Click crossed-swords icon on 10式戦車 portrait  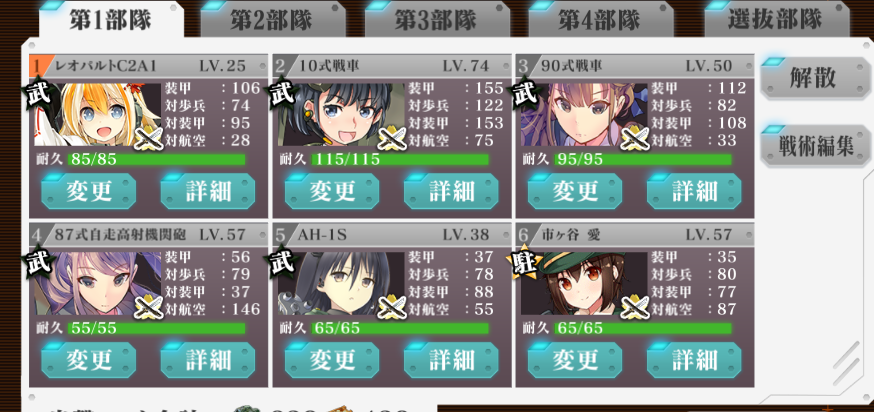tap(392, 138)
